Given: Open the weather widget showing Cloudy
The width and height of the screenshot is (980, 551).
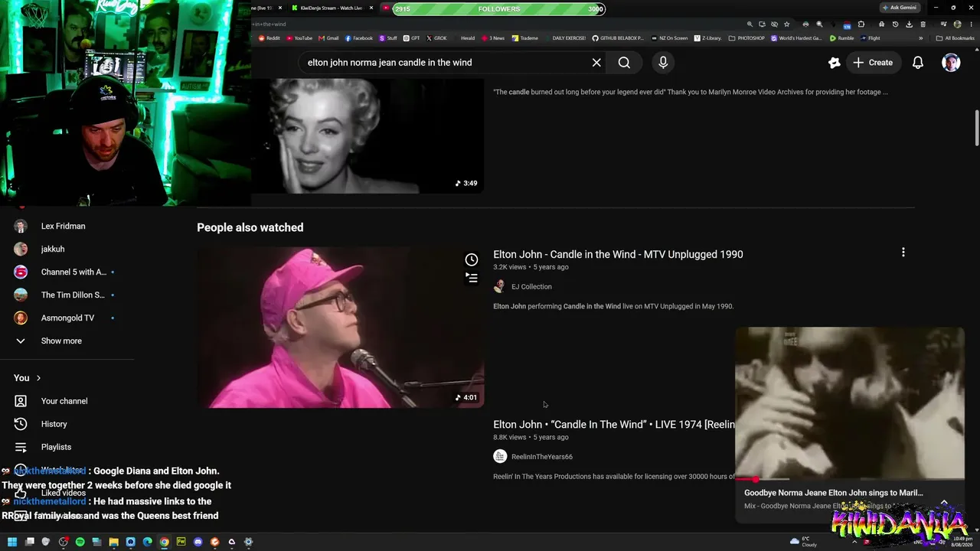Looking at the screenshot, I should 804,542.
